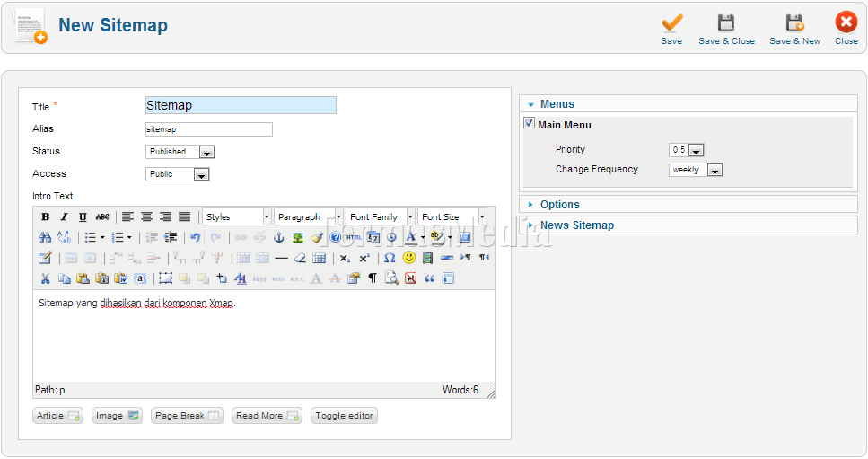Viewport: 868px width, 459px height.
Task: Apply underline formatting
Action: pyautogui.click(x=83, y=217)
